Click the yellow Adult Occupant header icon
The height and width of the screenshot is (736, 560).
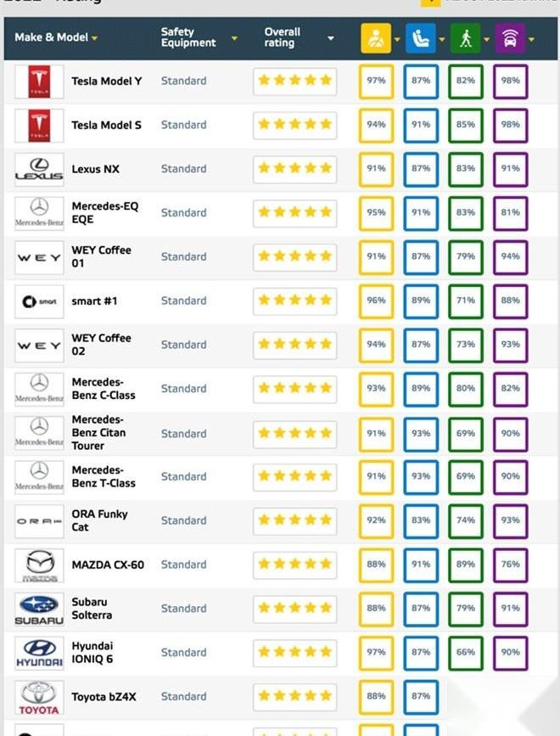pyautogui.click(x=376, y=38)
